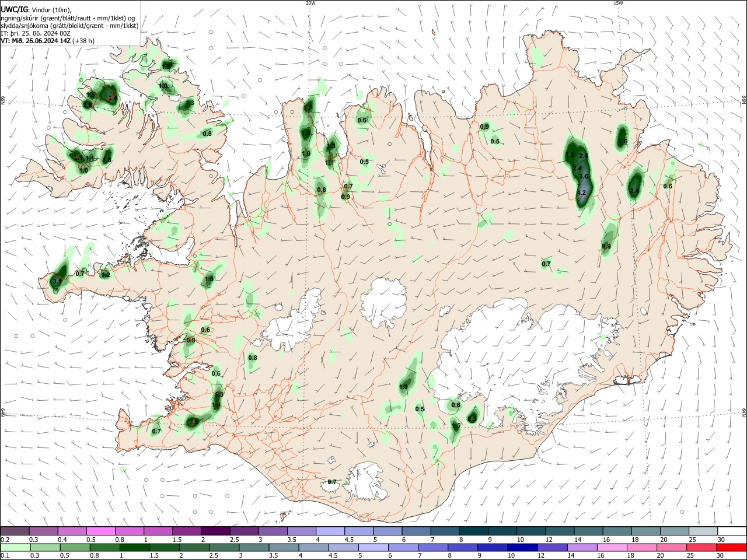Pick the bright pink 0.5 swatch in upper legend

[100, 531]
